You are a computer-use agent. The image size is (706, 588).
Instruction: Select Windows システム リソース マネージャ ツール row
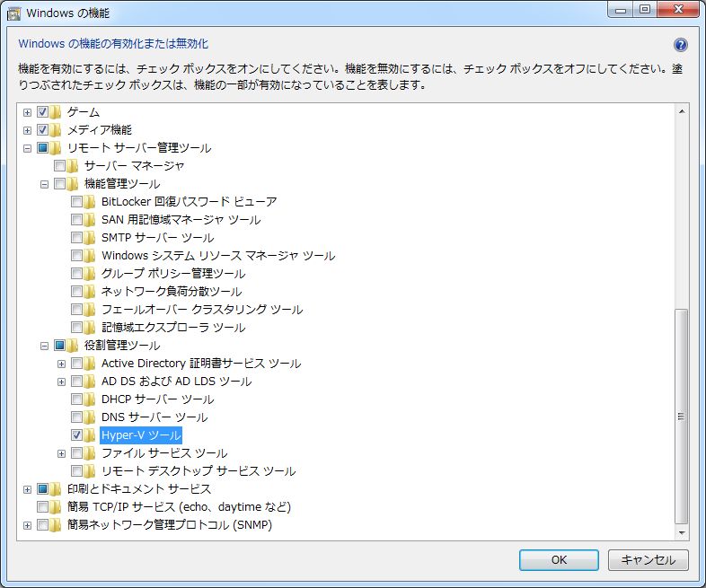point(218,256)
